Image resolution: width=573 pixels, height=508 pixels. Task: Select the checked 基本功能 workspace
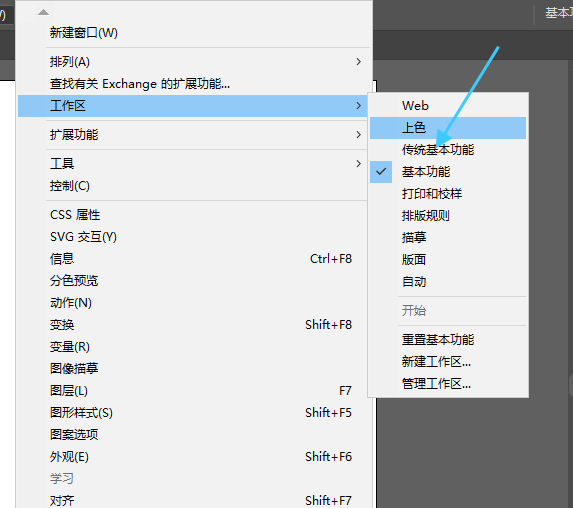pyautogui.click(x=448, y=172)
